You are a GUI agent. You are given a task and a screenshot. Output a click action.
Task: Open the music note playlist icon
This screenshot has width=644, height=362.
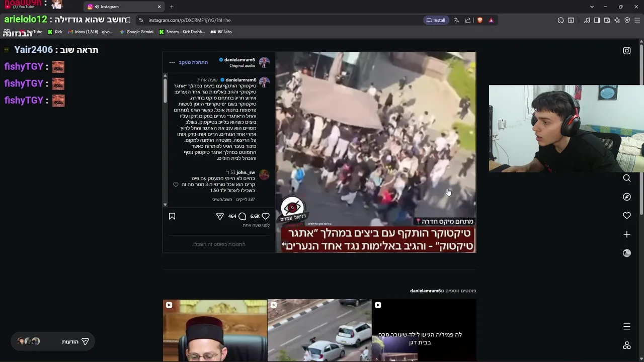pyautogui.click(x=587, y=20)
